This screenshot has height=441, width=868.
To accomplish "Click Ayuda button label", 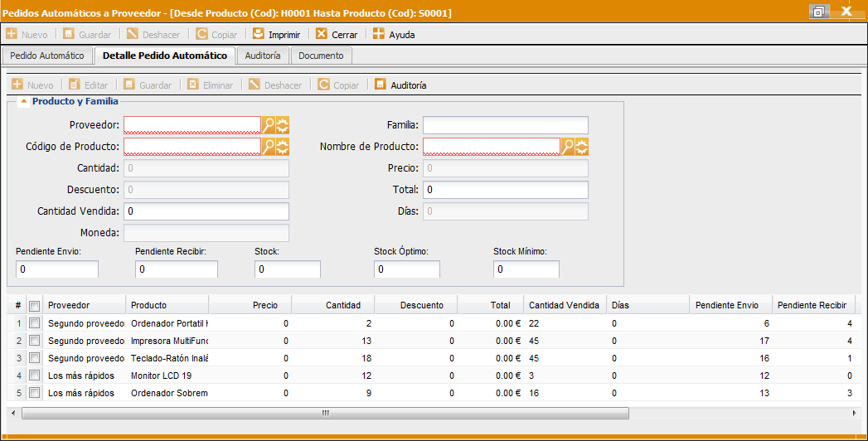I will tap(402, 35).
